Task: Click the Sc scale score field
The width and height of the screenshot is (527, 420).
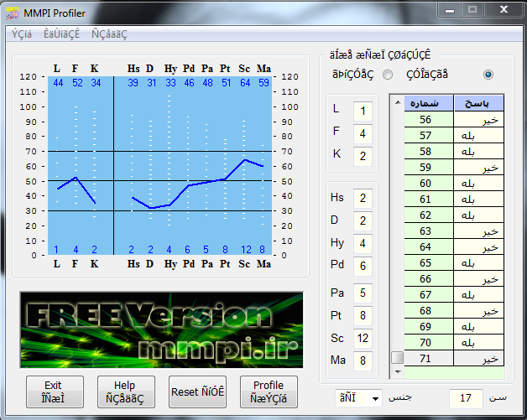Action: click(363, 338)
